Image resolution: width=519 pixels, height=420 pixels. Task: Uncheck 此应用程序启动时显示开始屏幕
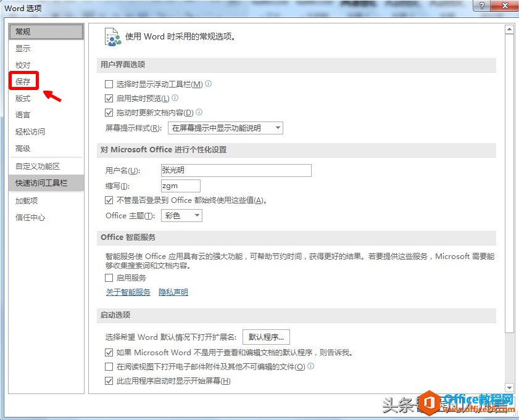(109, 381)
